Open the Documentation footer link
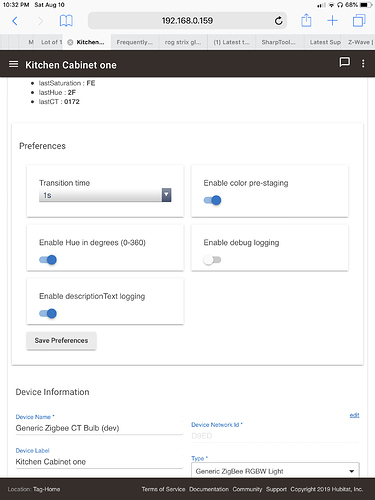Viewport: 375px width, 500px height. [x=209, y=489]
